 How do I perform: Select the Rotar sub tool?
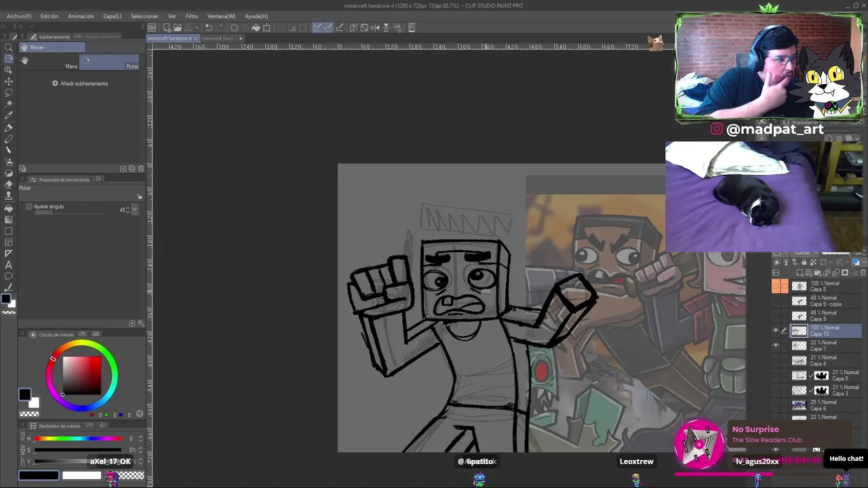click(110, 62)
